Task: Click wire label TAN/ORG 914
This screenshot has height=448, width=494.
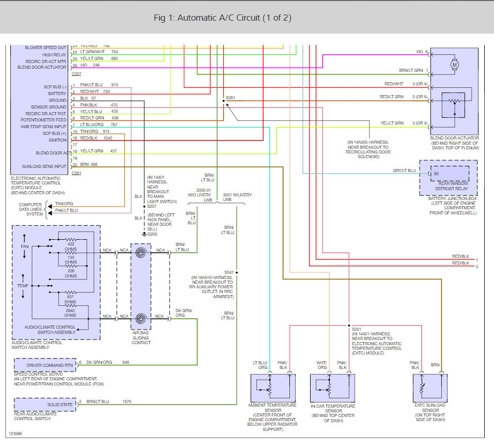Action: click(95, 131)
